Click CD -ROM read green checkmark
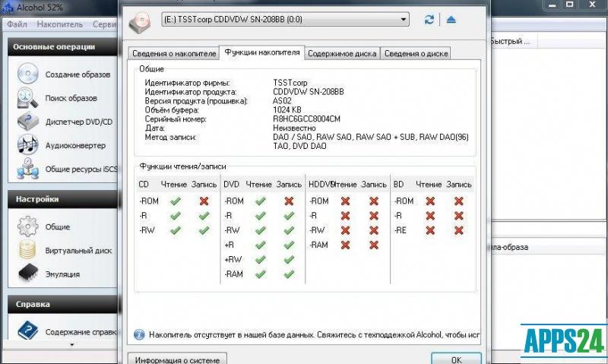608x364 pixels. pyautogui.click(x=176, y=201)
